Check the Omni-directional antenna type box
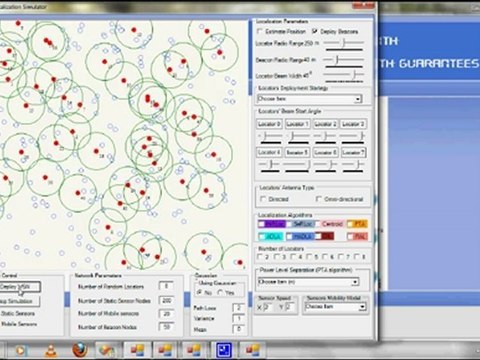 click(x=318, y=199)
